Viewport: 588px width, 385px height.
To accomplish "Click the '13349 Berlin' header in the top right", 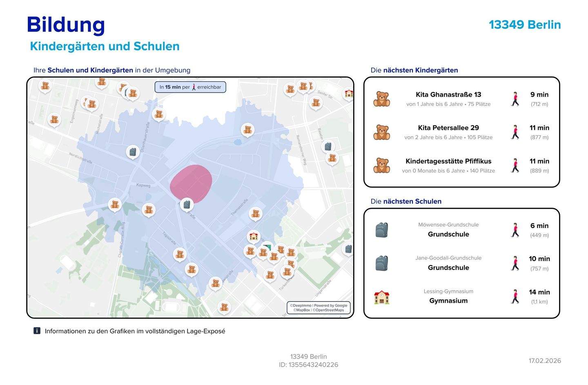I will tap(525, 25).
